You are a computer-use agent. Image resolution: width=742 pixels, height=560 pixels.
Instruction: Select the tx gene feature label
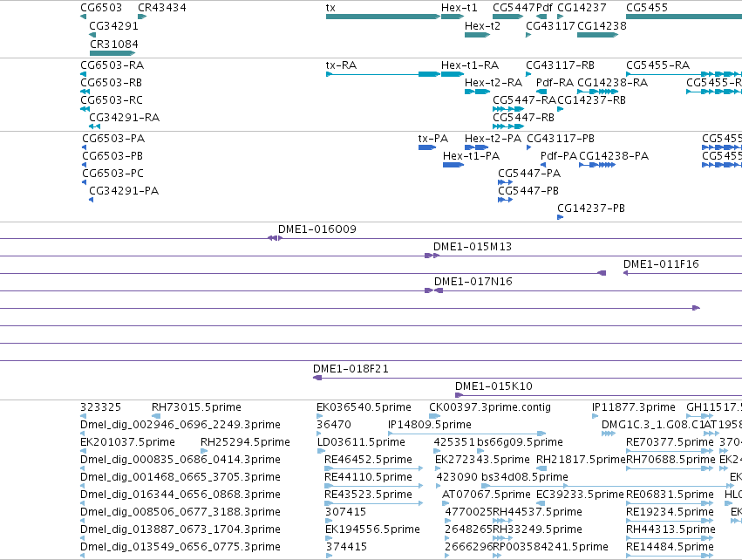330,8
